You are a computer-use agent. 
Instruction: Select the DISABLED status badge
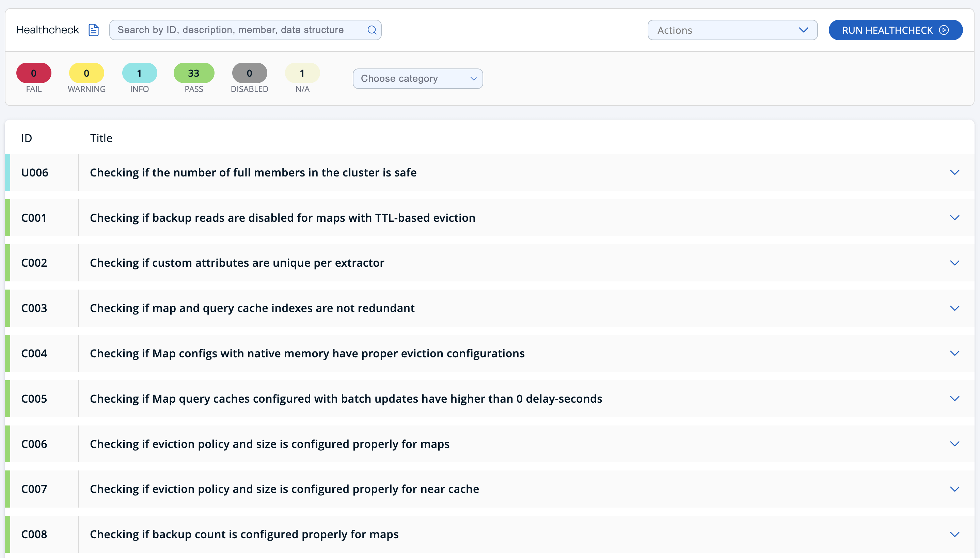tap(249, 73)
